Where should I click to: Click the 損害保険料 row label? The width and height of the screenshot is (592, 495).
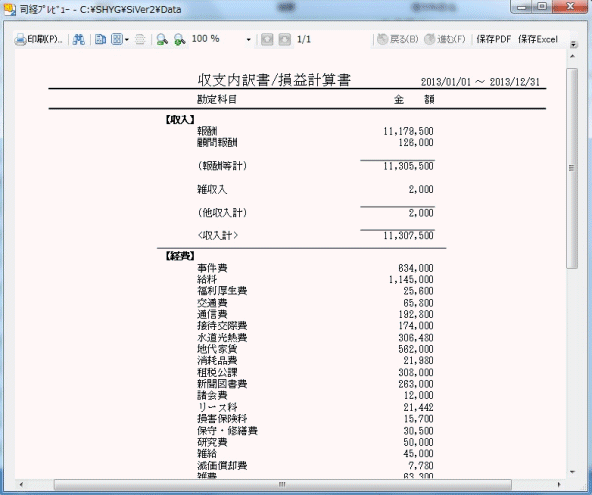pyautogui.click(x=222, y=419)
